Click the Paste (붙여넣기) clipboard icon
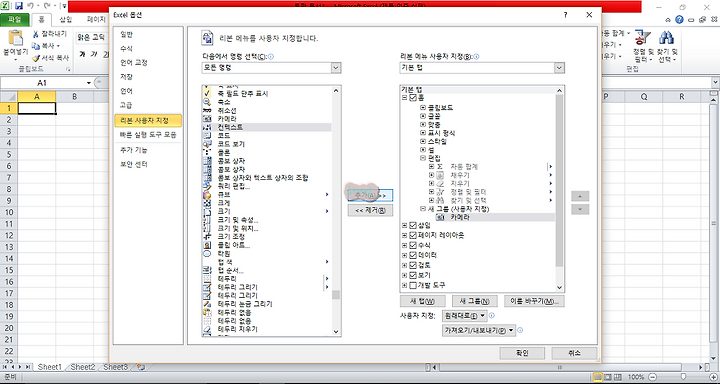This screenshot has width=720, height=384. pos(16,39)
